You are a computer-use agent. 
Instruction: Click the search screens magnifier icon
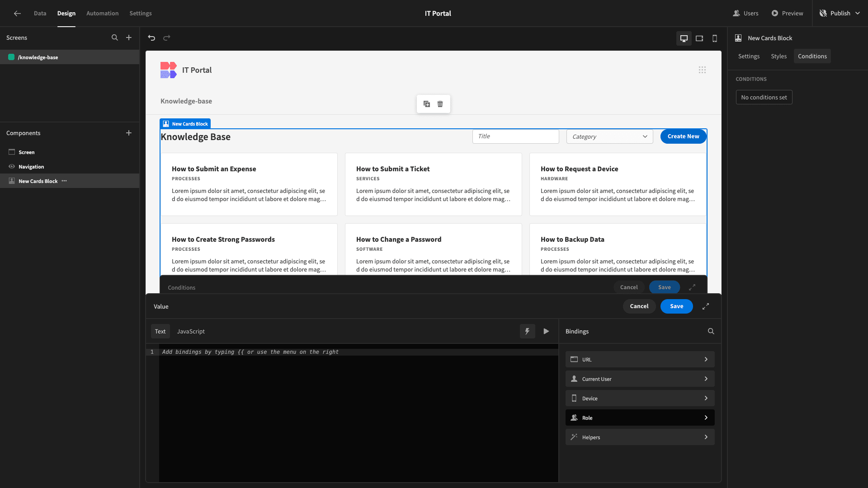(115, 38)
